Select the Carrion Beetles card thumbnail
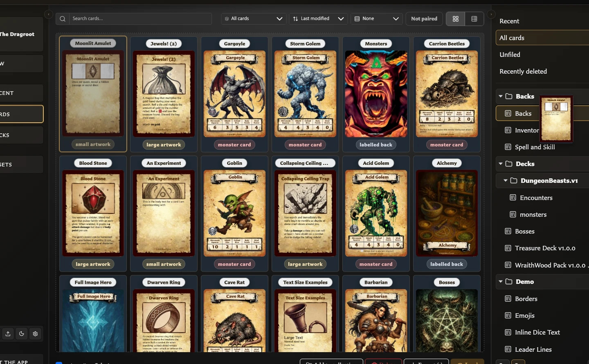589x364 pixels. [x=447, y=94]
